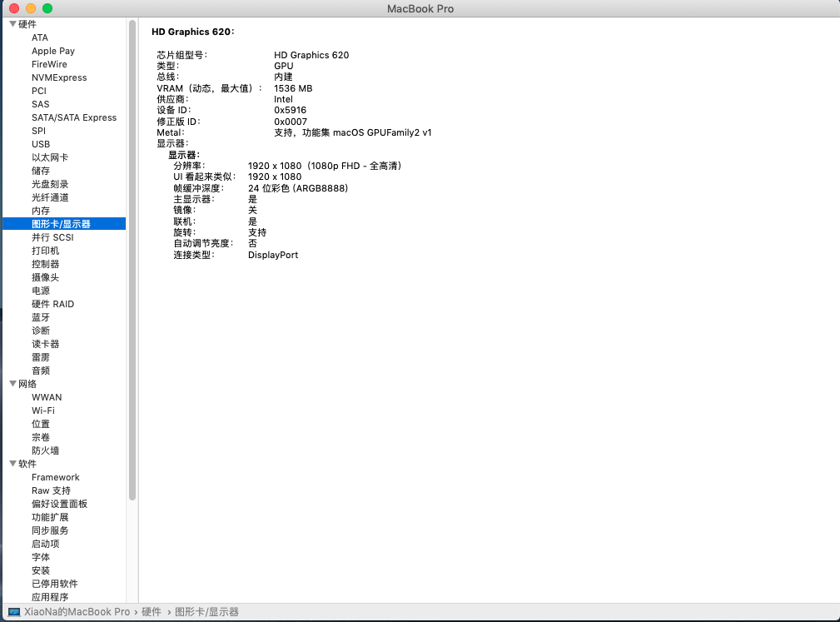The height and width of the screenshot is (622, 840).
Task: Collapse the 网络 section triangle
Action: point(12,384)
